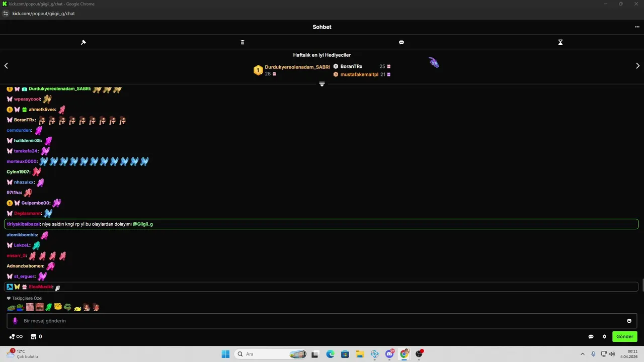Open the three-dot chat options menu

pyautogui.click(x=637, y=27)
